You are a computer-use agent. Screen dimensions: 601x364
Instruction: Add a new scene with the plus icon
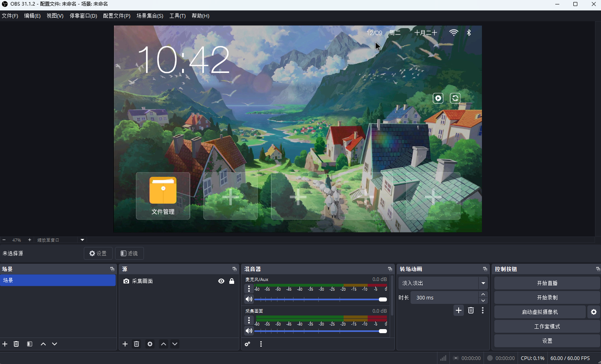(x=5, y=344)
